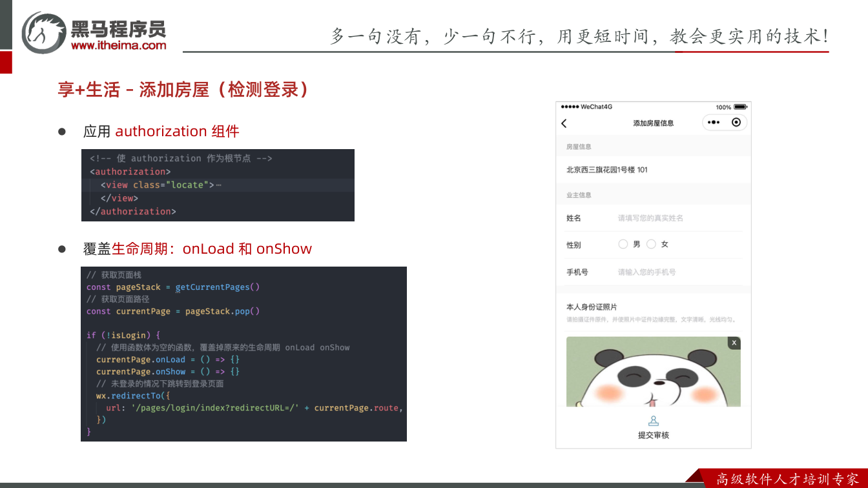Click the code line currentPage.onLoad = () => {}
Viewport: 868px width, 488px height.
pos(168,360)
